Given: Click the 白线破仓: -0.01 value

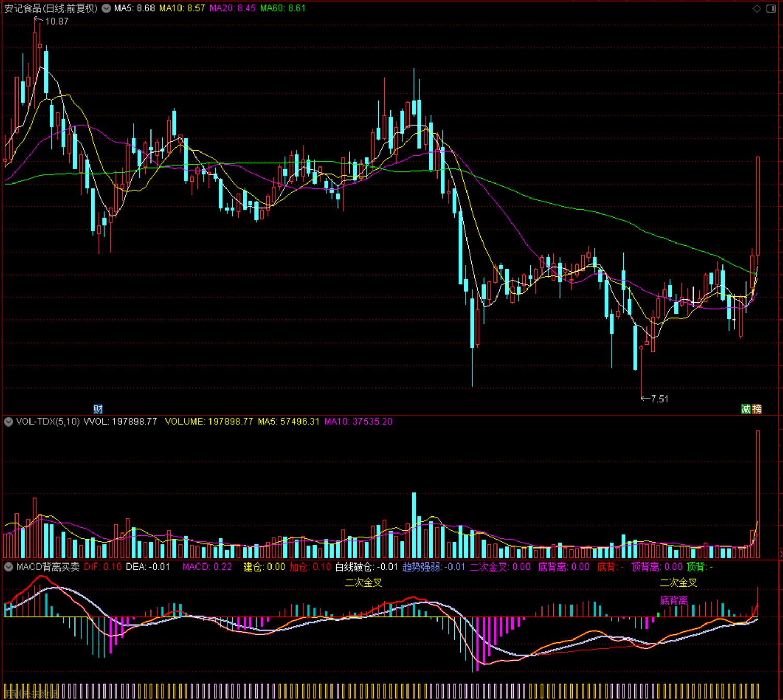Looking at the screenshot, I should (367, 567).
